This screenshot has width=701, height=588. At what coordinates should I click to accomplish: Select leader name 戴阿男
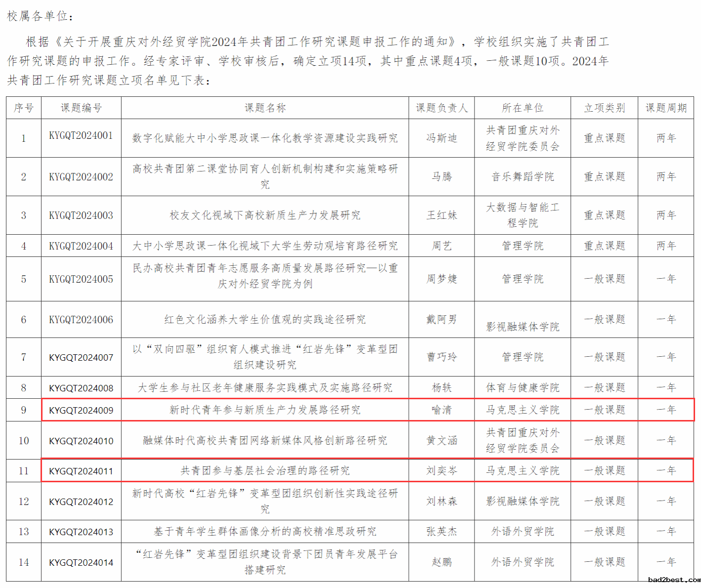[x=441, y=320]
